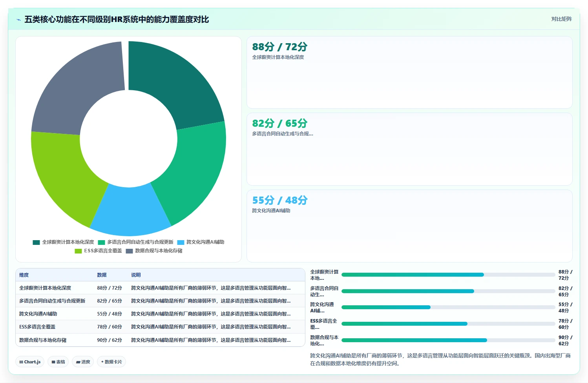Click the ESS多语言全覆... progress bar
The height and width of the screenshot is (383, 588).
448,324
